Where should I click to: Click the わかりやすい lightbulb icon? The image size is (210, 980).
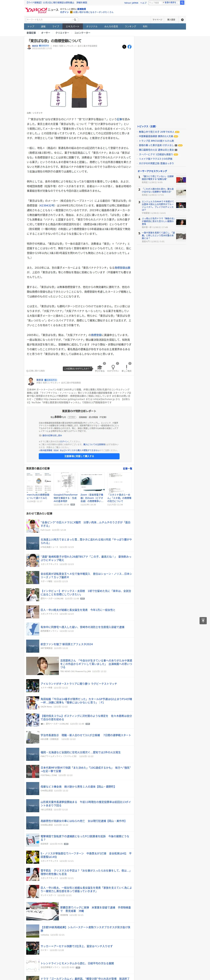pyautogui.click(x=113, y=367)
